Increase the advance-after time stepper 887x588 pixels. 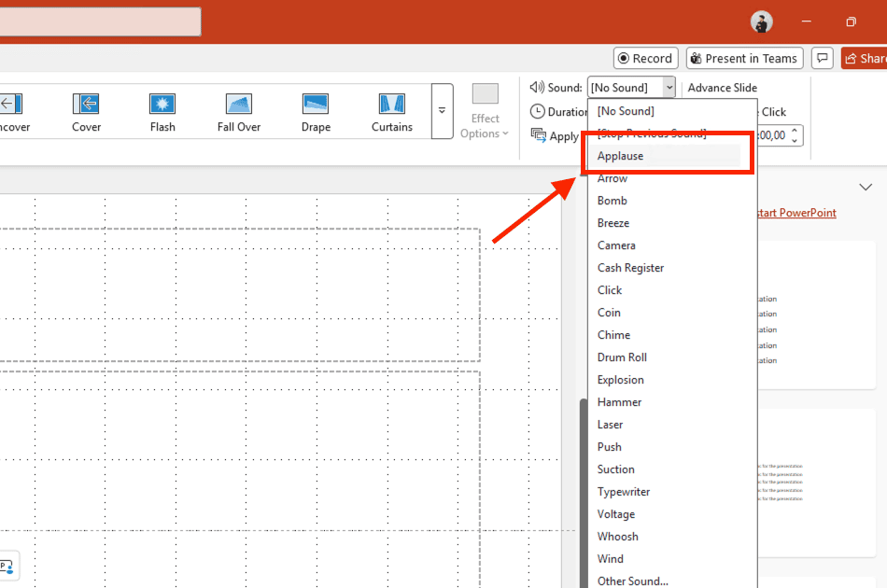click(795, 131)
